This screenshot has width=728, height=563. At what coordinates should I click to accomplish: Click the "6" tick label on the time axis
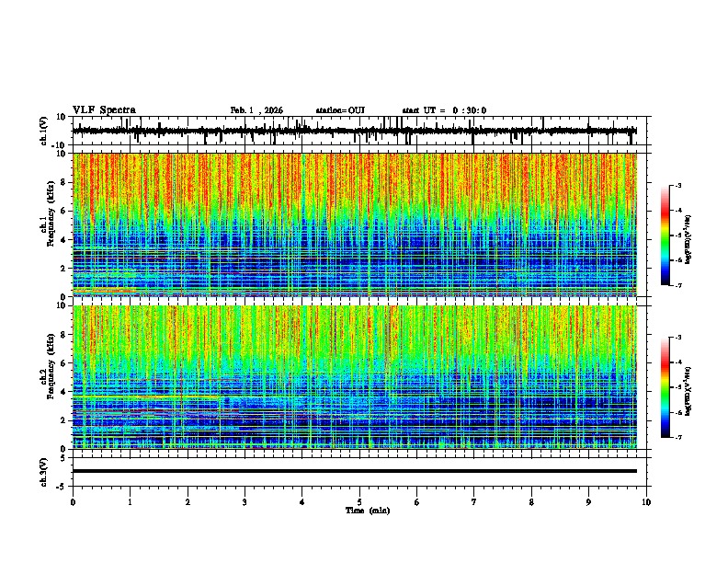tap(417, 502)
